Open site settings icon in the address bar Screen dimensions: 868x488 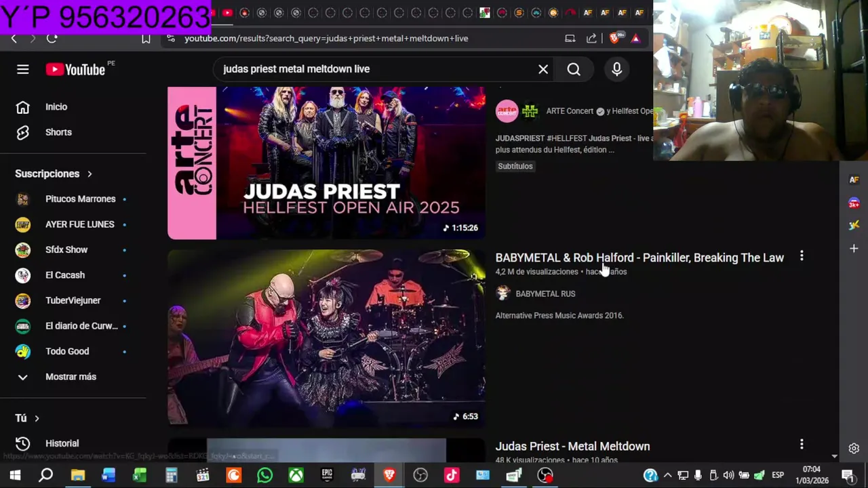pos(170,39)
